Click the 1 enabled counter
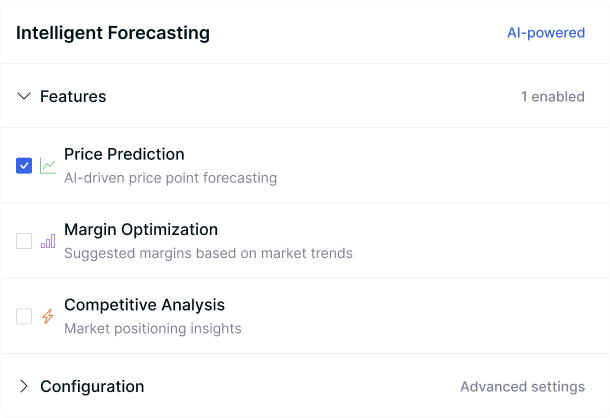Viewport: 610px width, 418px height. tap(552, 97)
